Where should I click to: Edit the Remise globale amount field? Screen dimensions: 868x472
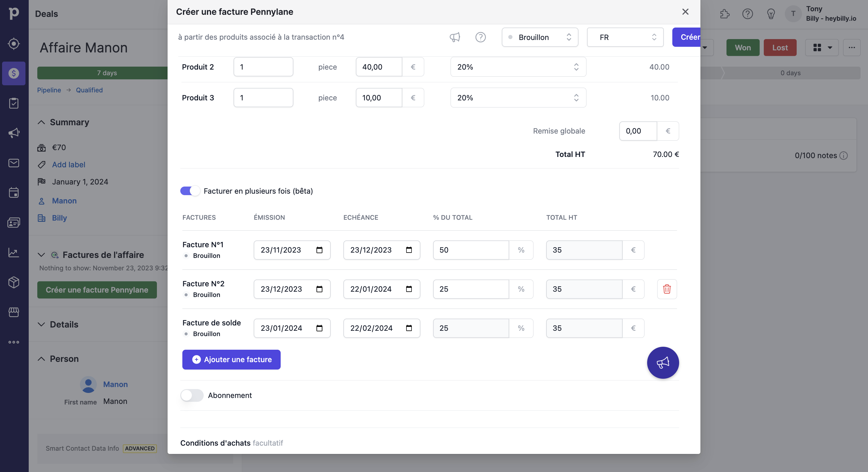[x=638, y=131]
